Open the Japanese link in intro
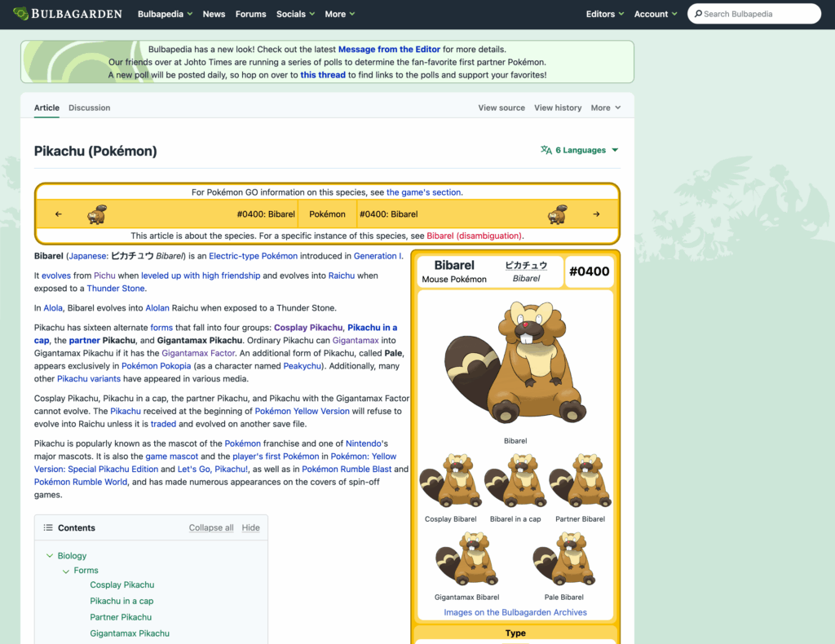 pos(87,255)
